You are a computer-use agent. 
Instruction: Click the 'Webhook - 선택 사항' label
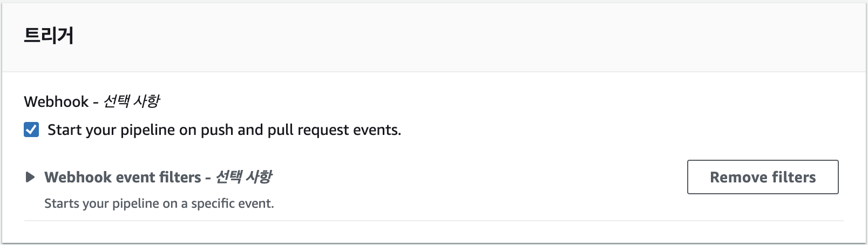point(92,101)
